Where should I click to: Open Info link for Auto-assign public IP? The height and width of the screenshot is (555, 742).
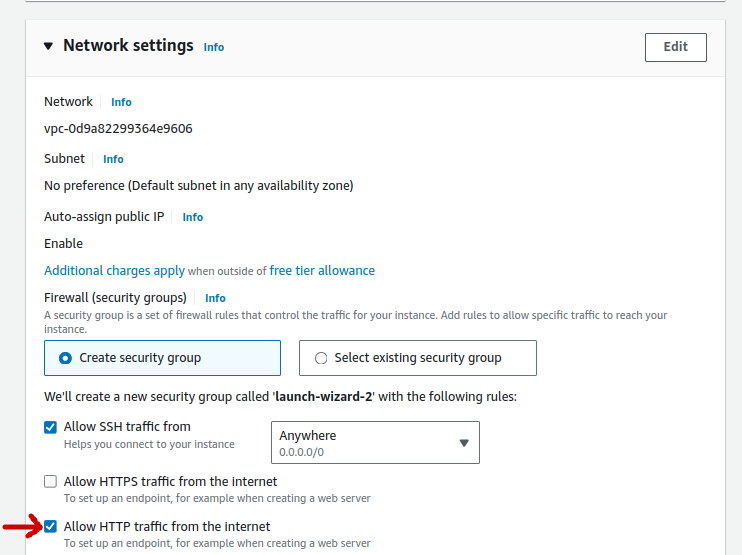point(193,217)
